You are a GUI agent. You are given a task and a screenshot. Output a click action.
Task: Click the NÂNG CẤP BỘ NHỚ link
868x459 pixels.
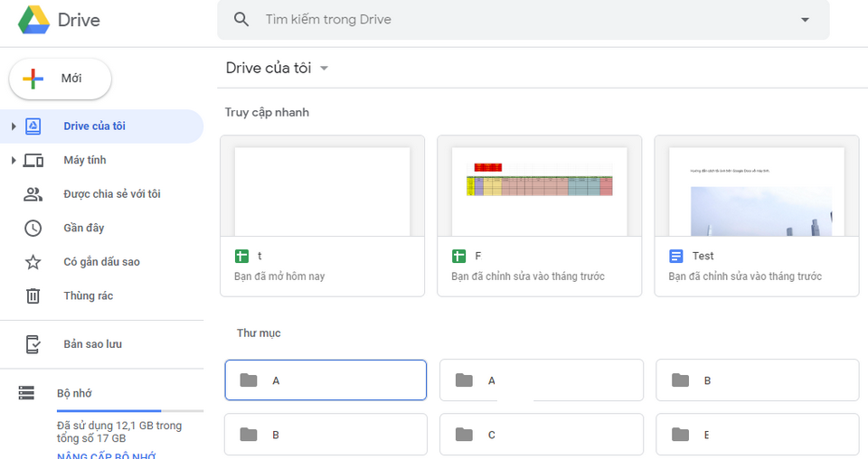click(107, 455)
